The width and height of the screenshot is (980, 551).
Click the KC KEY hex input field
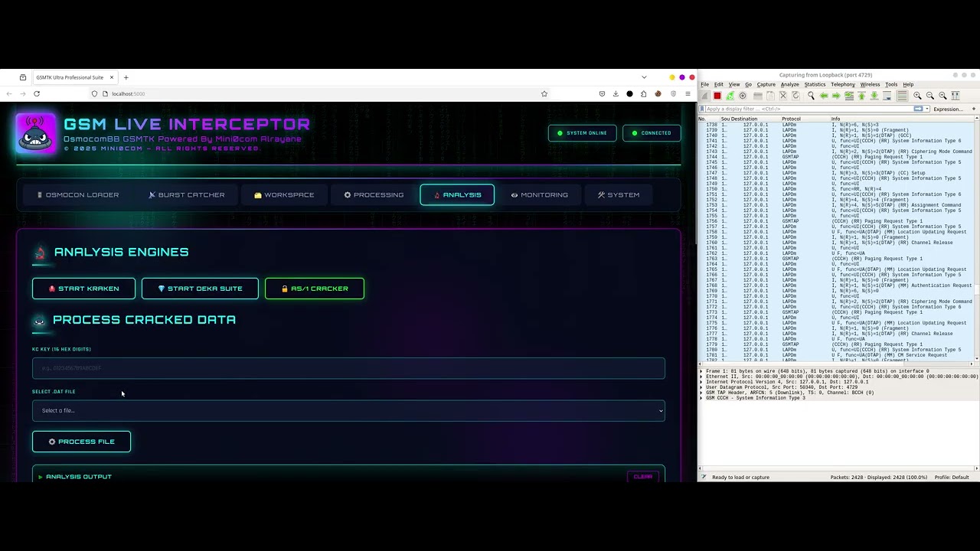(348, 368)
